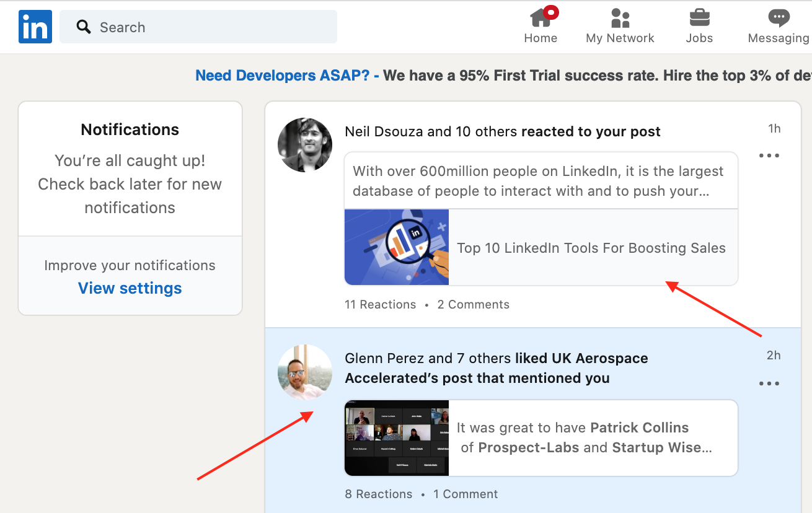This screenshot has height=513, width=812.
Task: Click the video call grid thumbnail
Action: tap(397, 438)
